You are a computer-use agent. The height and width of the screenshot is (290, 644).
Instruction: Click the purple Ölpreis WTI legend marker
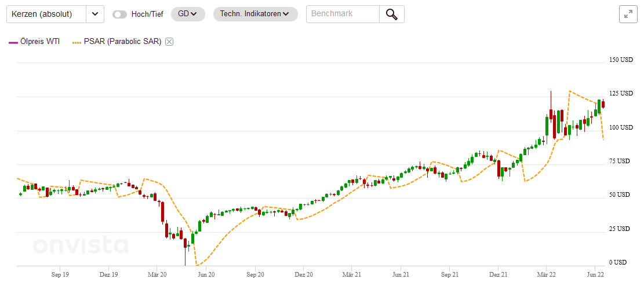[x=13, y=42]
